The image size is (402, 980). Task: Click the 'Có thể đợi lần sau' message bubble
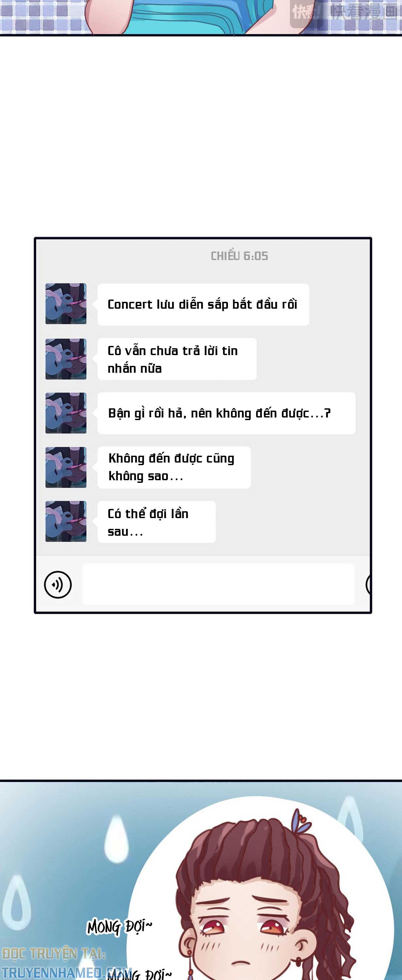[156, 522]
